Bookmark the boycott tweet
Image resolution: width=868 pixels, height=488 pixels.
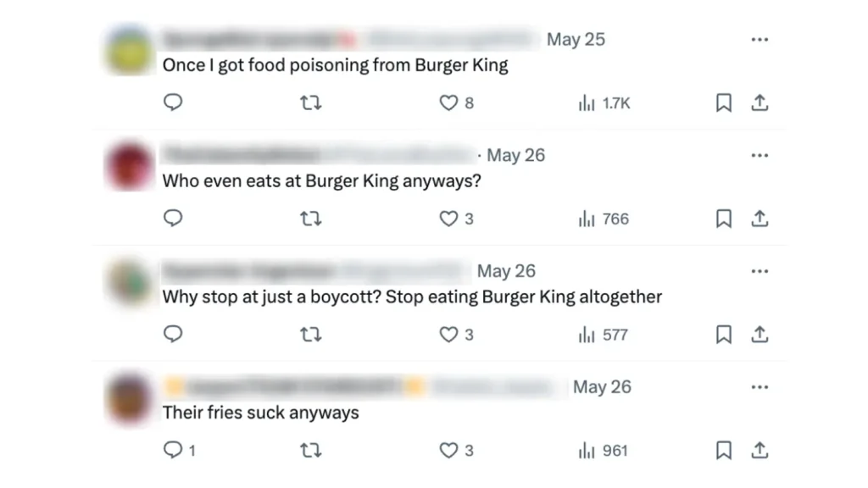(724, 335)
